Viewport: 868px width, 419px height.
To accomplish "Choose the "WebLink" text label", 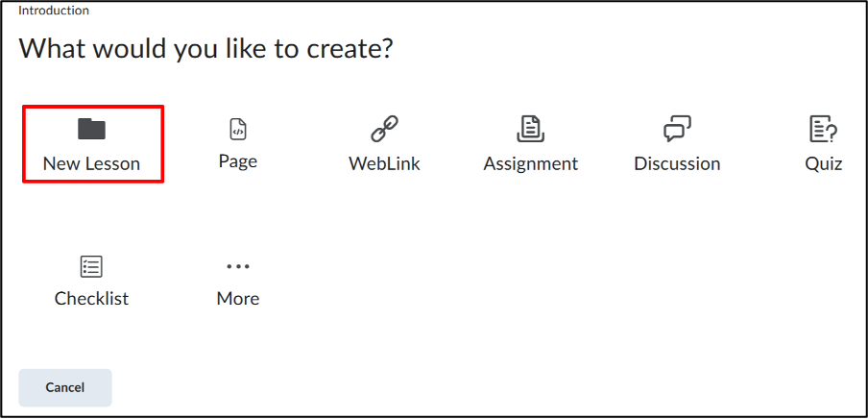I will point(384,163).
